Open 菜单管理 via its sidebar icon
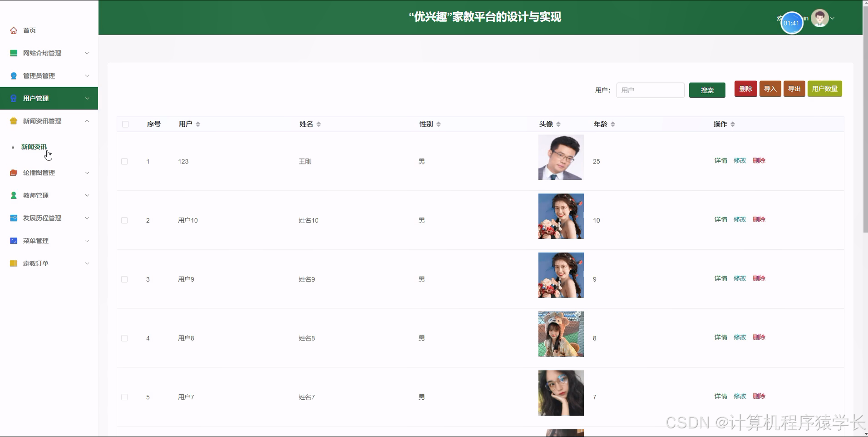This screenshot has width=868, height=437. 13,240
